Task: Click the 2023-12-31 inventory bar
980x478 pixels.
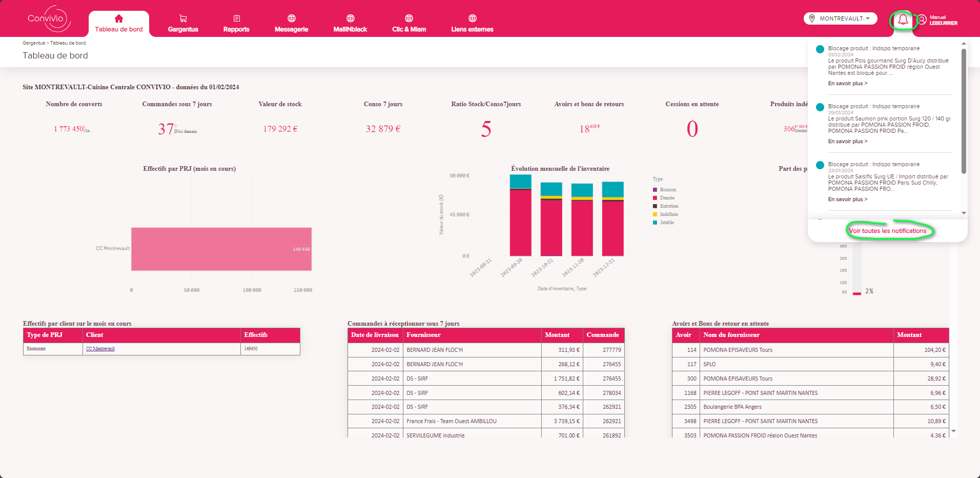Action: tap(612, 219)
